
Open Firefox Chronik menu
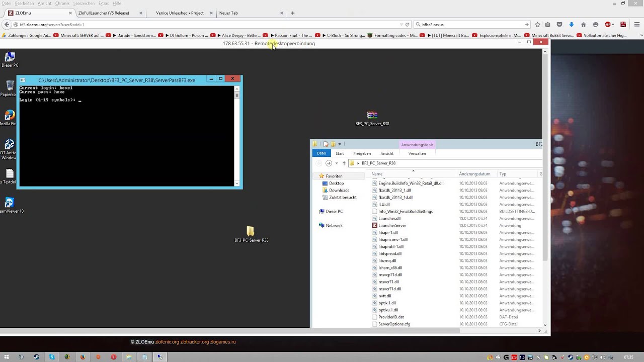[62, 3]
